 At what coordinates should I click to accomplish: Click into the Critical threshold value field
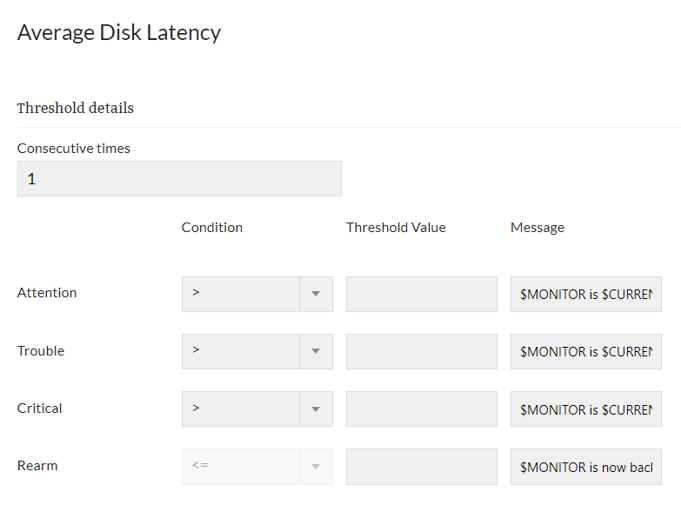pos(421,409)
